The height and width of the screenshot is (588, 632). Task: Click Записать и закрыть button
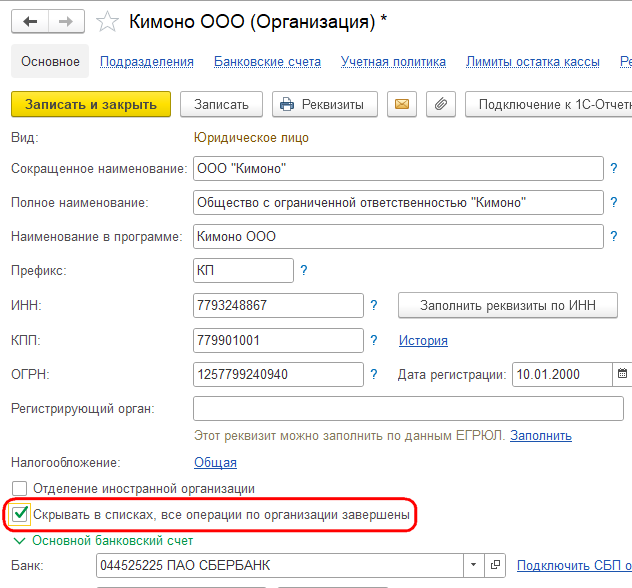[91, 104]
